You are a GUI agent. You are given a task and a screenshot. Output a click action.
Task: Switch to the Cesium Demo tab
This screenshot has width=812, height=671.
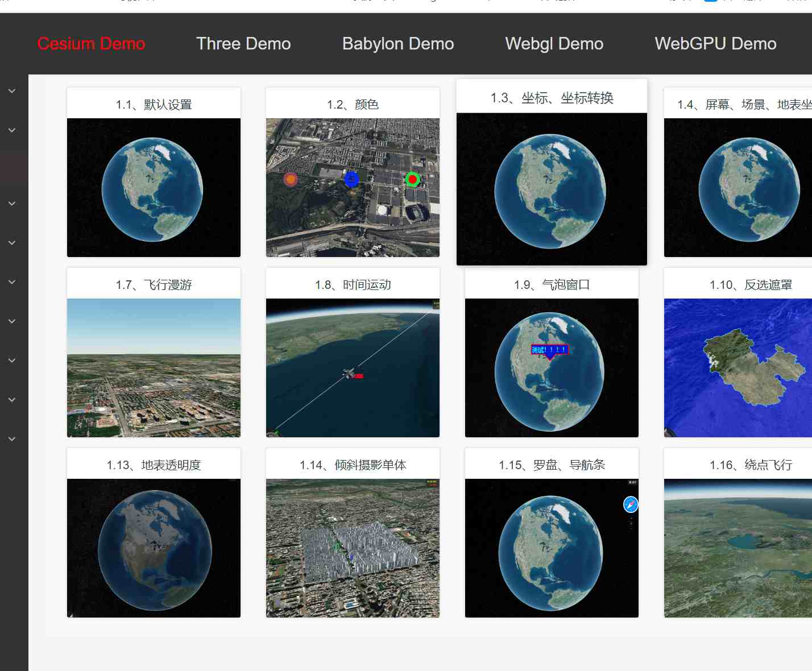click(x=91, y=44)
